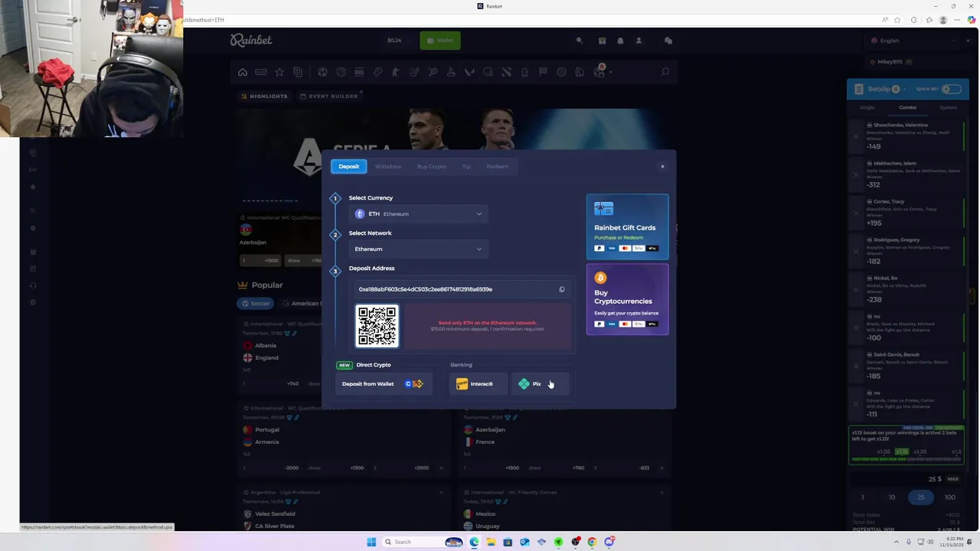Close the deposit modal

click(x=662, y=166)
